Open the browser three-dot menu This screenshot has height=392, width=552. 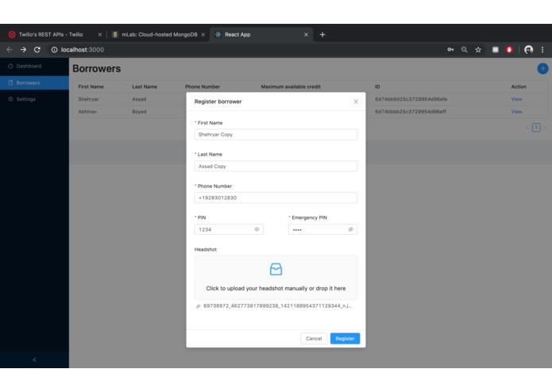click(542, 50)
